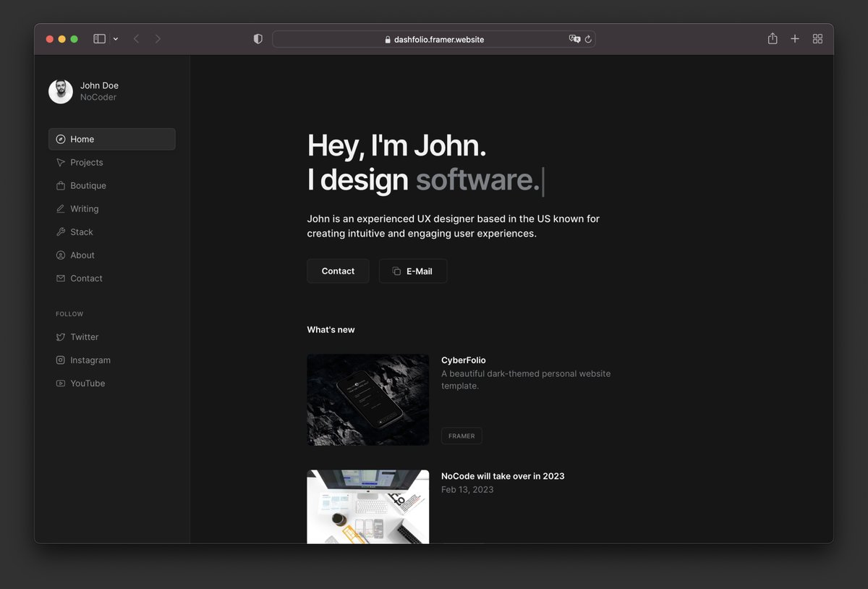Open Contact in sidebar navigation
The image size is (868, 589).
(x=112, y=278)
